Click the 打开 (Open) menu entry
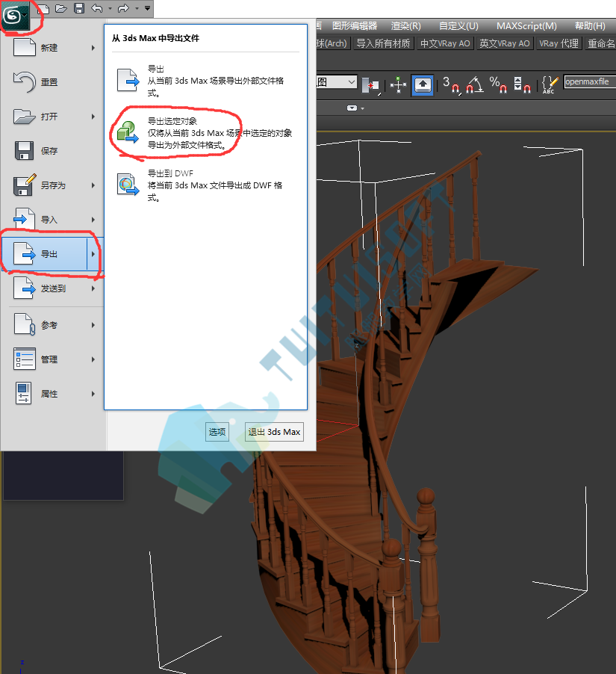The image size is (616, 674). (x=52, y=117)
